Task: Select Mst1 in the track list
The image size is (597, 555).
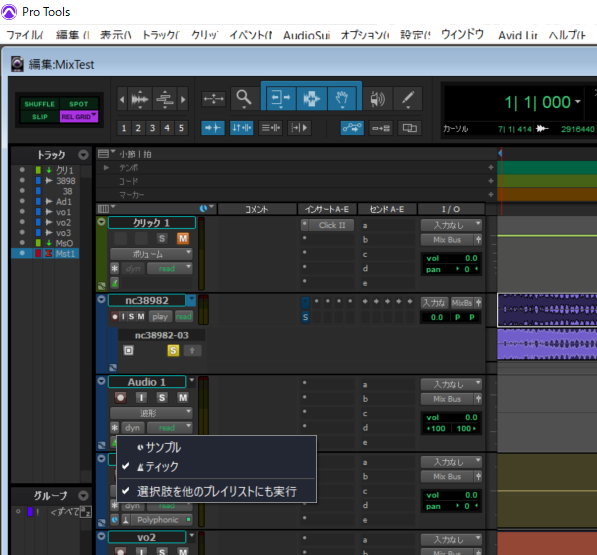Action: tap(65, 254)
